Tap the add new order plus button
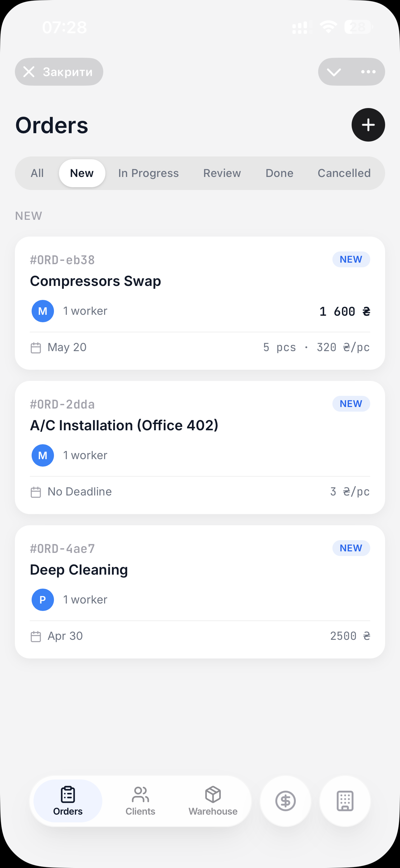The width and height of the screenshot is (400, 868). [368, 125]
